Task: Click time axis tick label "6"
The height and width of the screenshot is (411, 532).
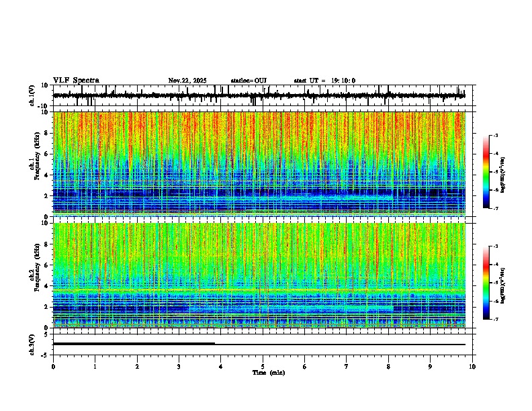Action: (x=305, y=367)
